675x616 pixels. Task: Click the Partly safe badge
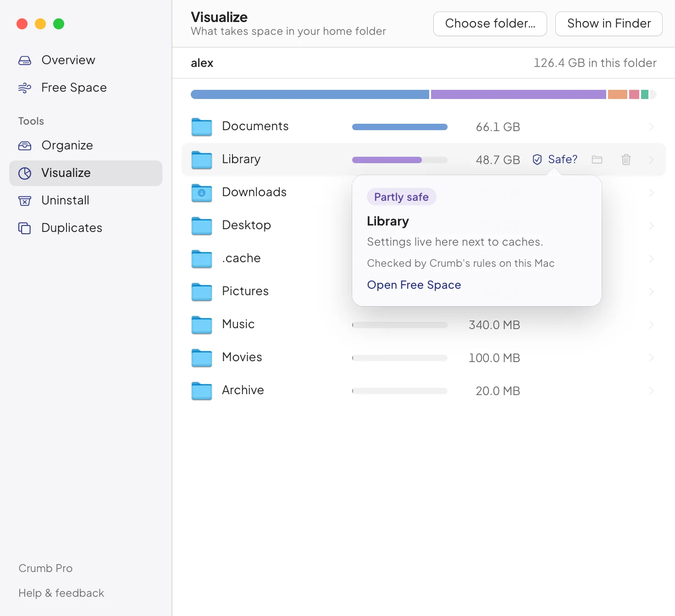tap(401, 197)
